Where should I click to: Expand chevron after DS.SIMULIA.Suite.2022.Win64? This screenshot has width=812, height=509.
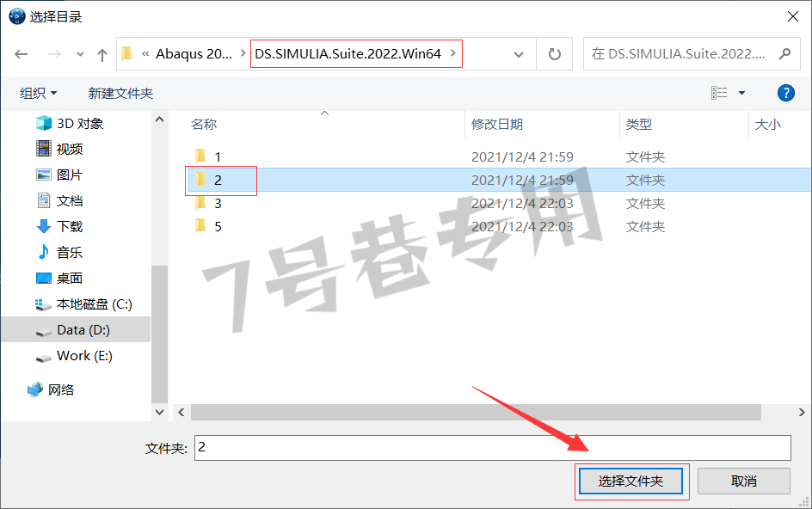pyautogui.click(x=453, y=53)
